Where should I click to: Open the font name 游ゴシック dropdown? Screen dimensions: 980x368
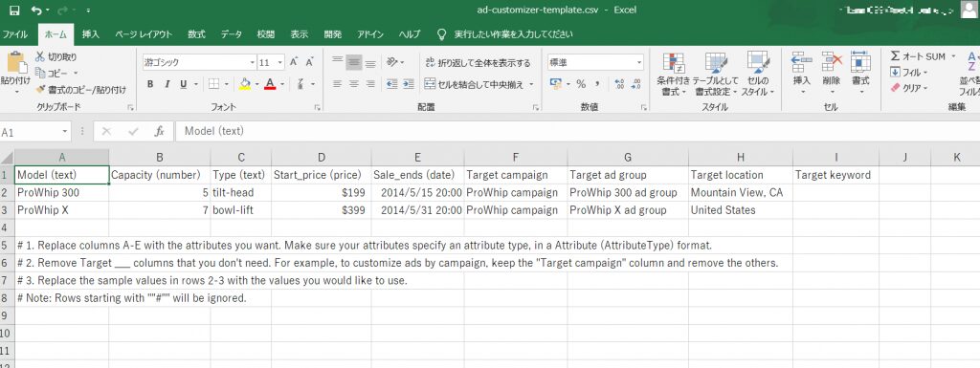[x=252, y=62]
